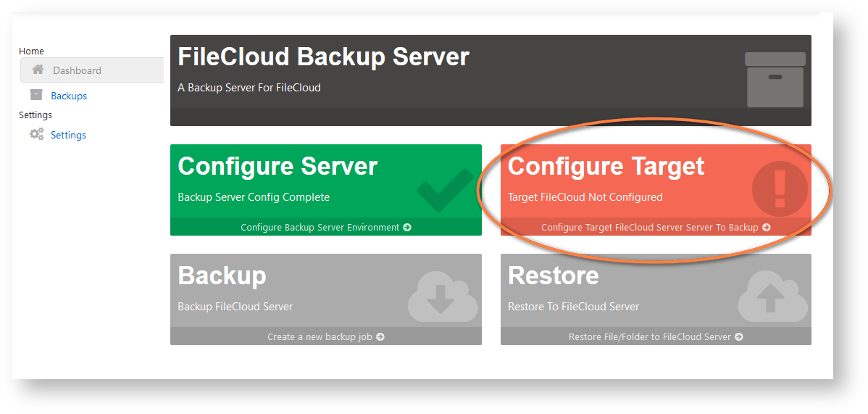Viewport: 868px width, 414px height.
Task: Click the FileCloud Backup Server banner title
Action: tap(323, 57)
